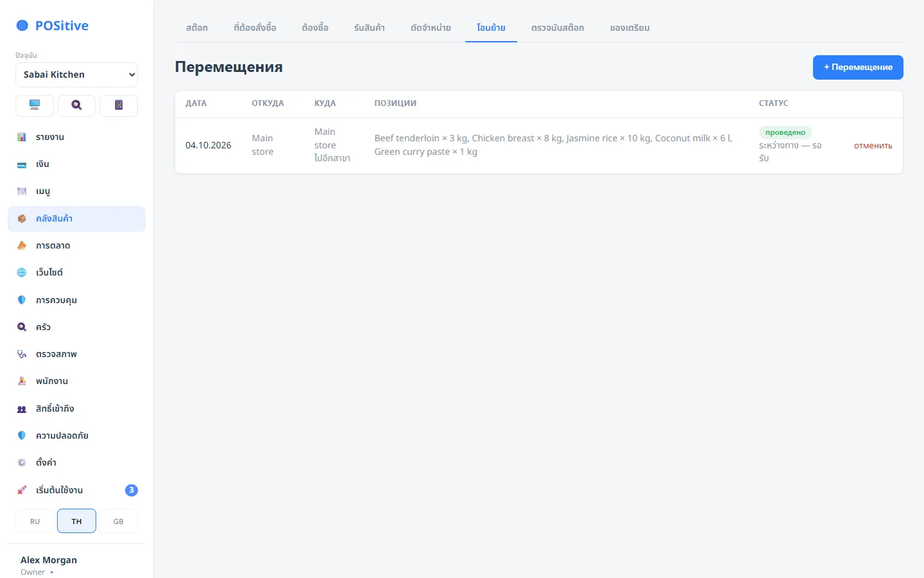Click the ПОЗИЦИИ column header

(395, 103)
